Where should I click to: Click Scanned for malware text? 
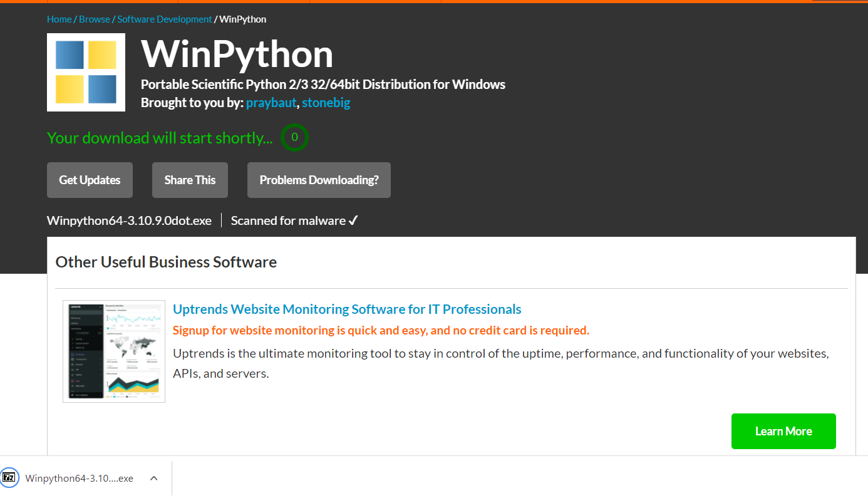[294, 220]
